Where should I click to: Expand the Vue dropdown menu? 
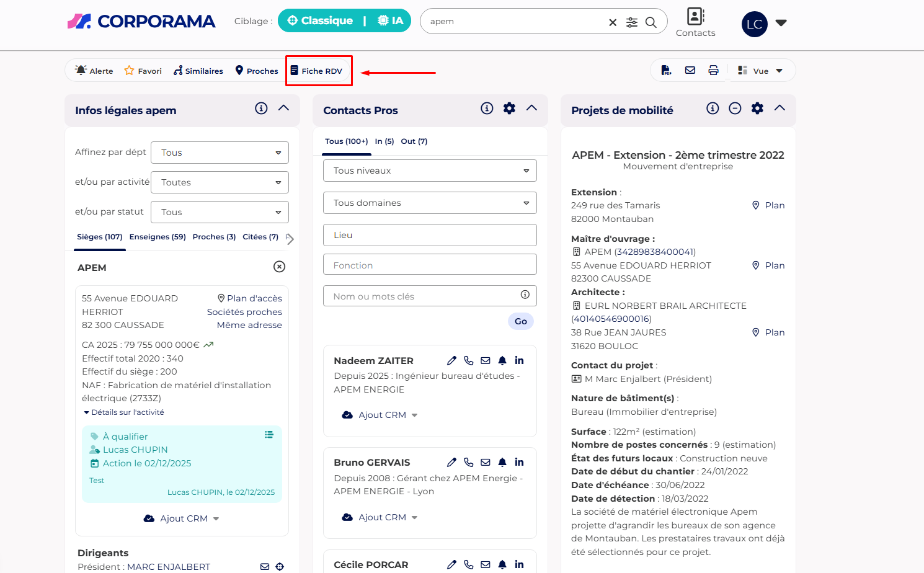[760, 71]
